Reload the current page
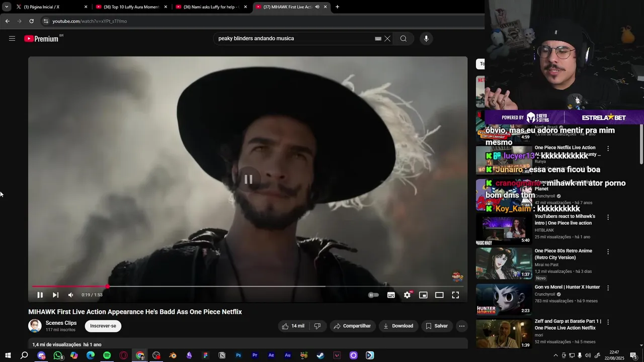The height and width of the screenshot is (362, 644). click(x=31, y=21)
